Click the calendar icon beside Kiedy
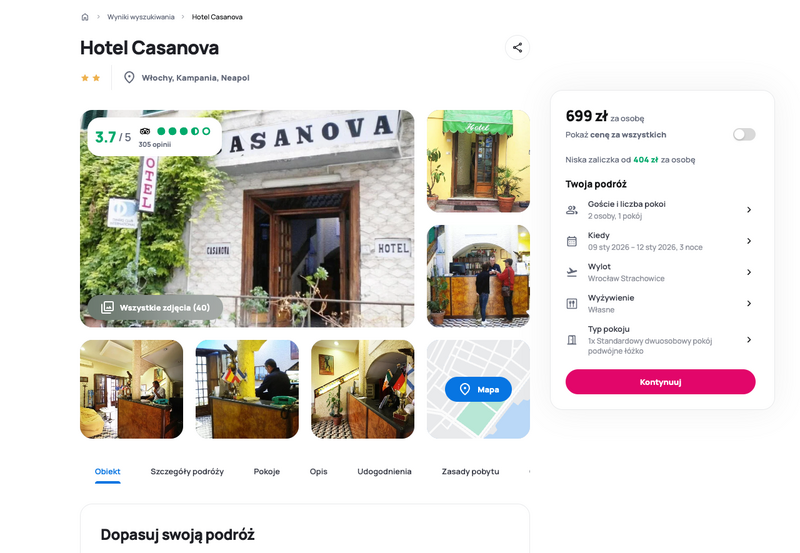The height and width of the screenshot is (553, 800). 572,241
